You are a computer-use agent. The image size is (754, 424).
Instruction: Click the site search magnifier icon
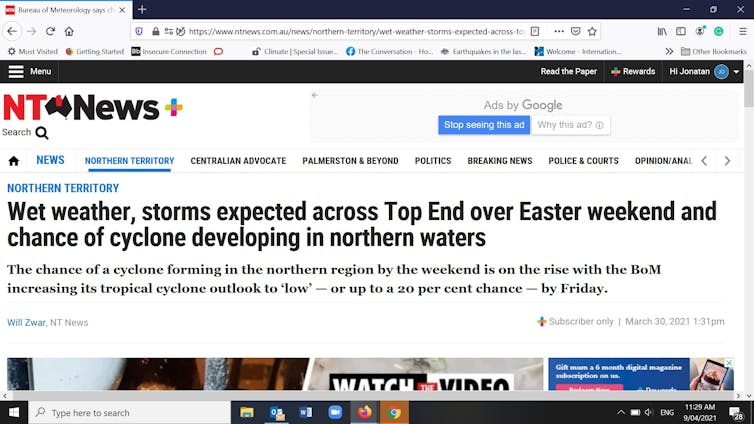pyautogui.click(x=41, y=133)
